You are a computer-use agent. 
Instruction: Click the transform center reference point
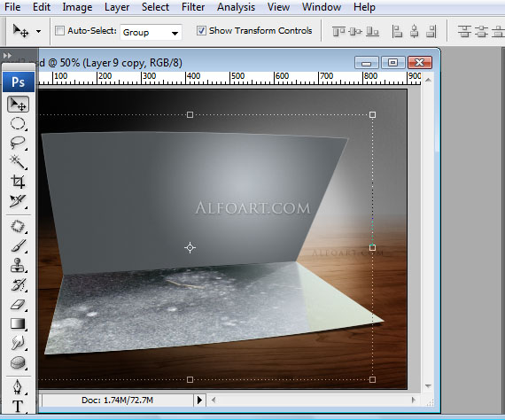190,247
